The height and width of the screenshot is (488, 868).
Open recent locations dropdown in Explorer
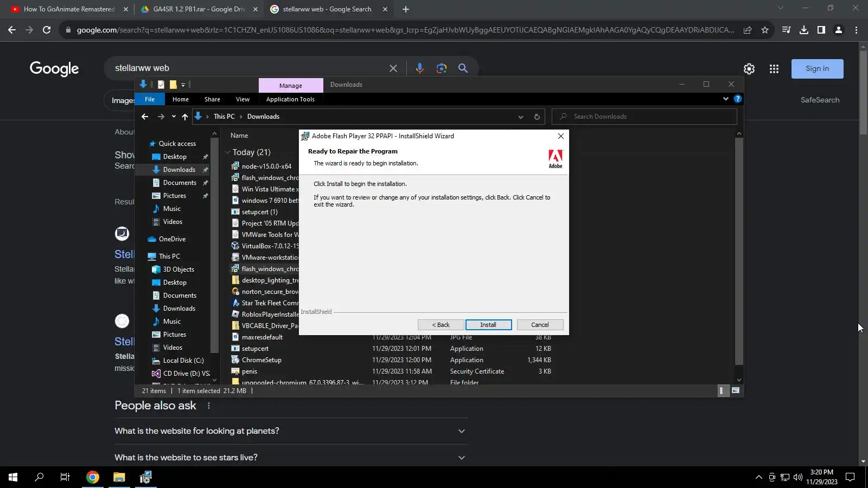174,117
